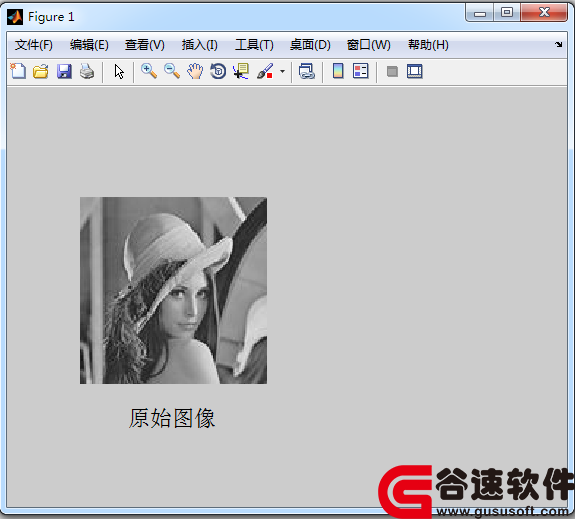Screen dimensions: 575x519
Task: Click the New Figure icon
Action: tap(18, 71)
